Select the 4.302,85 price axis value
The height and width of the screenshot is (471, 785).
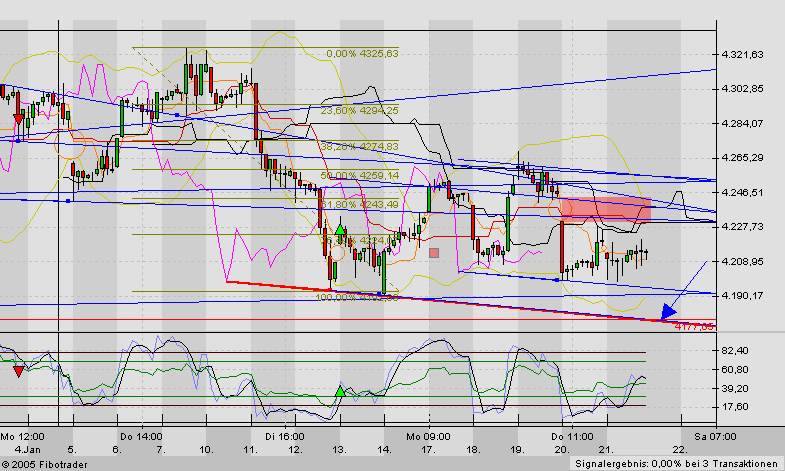click(x=742, y=89)
